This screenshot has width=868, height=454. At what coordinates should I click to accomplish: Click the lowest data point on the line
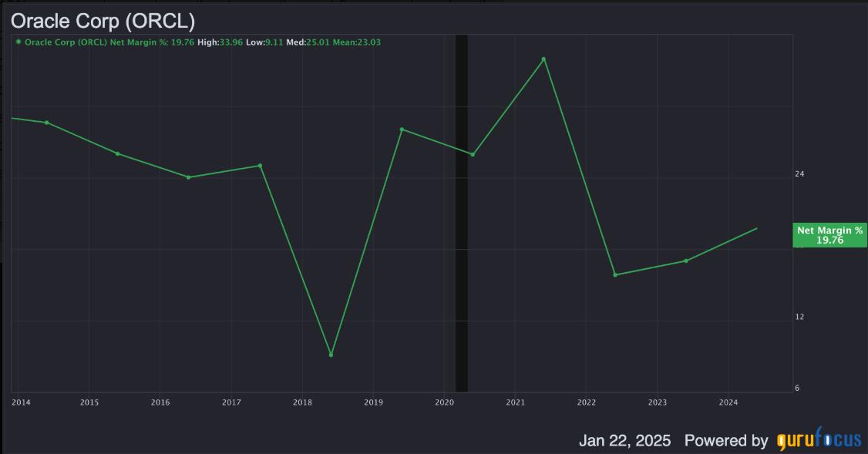point(331,355)
